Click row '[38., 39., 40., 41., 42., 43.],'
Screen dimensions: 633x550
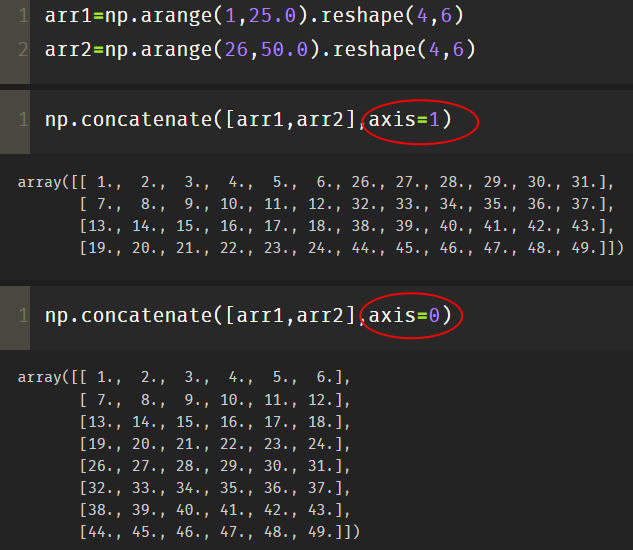coord(215,510)
